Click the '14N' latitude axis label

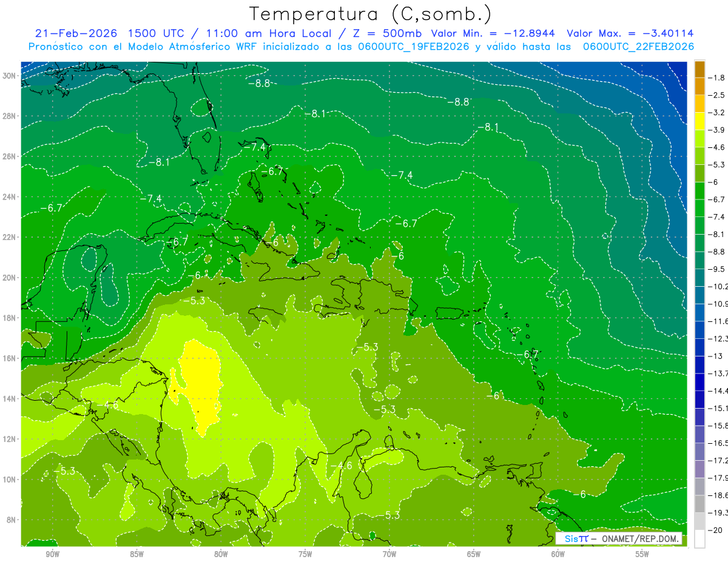[10, 399]
